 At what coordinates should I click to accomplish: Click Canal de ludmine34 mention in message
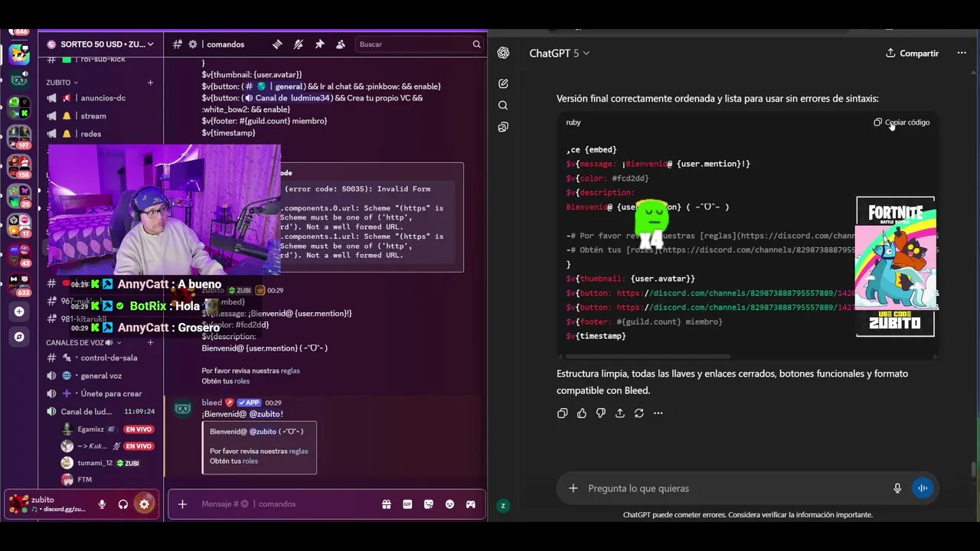point(286,98)
